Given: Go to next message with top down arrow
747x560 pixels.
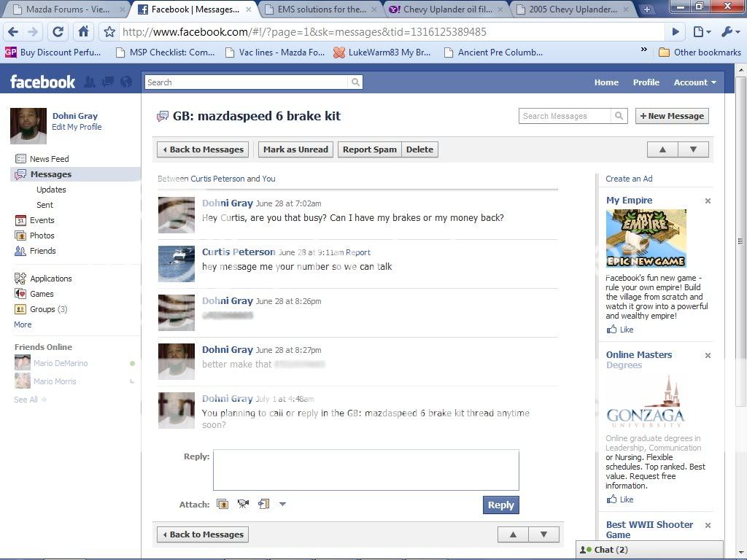Looking at the screenshot, I should pos(693,149).
